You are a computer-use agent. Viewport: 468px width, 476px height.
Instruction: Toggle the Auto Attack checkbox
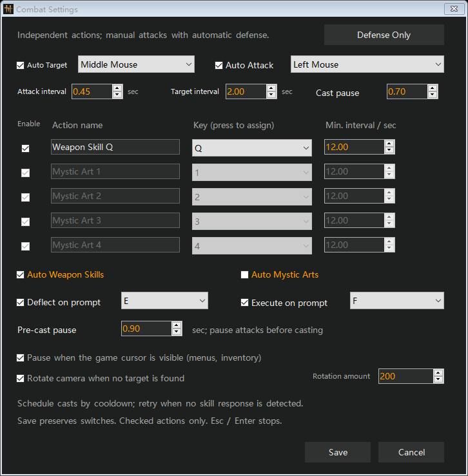coord(219,65)
